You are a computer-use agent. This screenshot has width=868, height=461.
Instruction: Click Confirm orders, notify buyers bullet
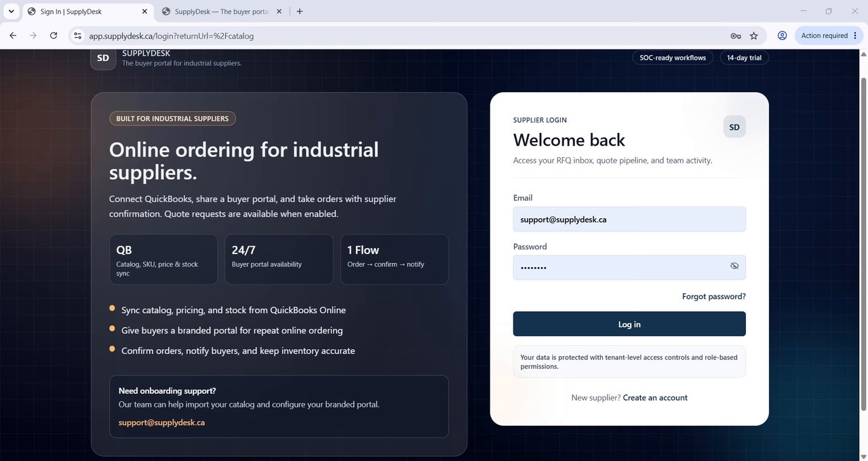pyautogui.click(x=238, y=350)
